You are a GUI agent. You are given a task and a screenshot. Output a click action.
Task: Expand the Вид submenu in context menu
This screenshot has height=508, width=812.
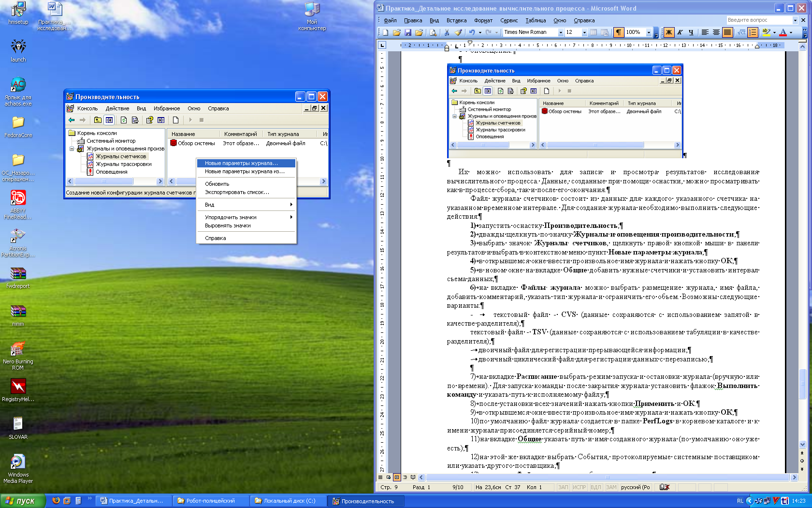246,205
